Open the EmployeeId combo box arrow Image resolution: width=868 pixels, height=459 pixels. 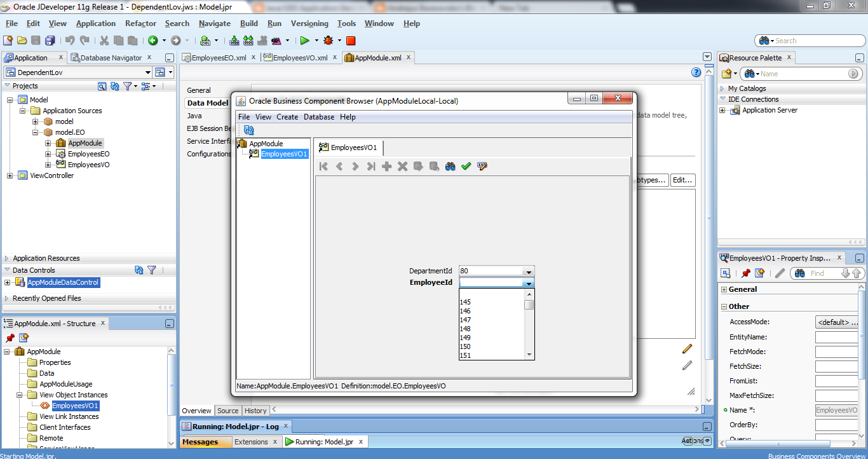click(528, 283)
